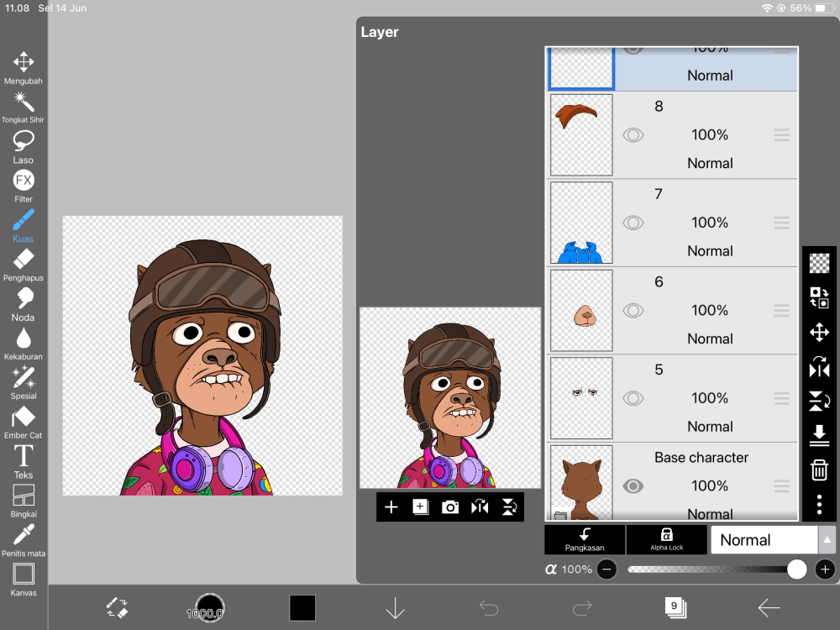Click the move layer icon in right strip
840x630 pixels.
coord(819,332)
